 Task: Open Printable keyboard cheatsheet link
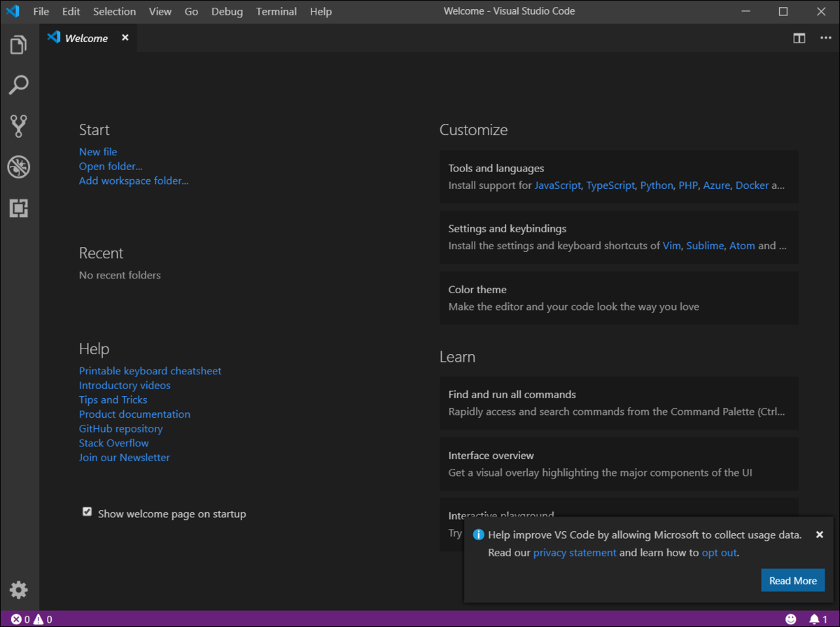pos(150,371)
